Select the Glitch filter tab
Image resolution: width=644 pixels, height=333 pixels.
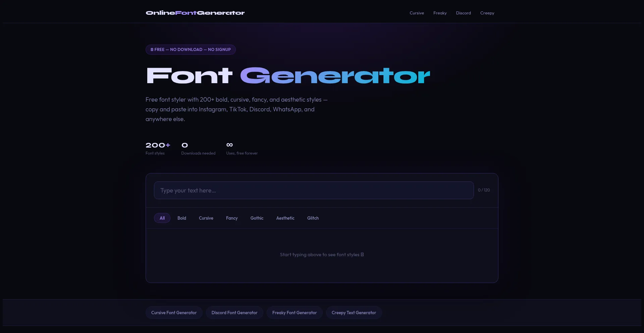[x=313, y=218]
